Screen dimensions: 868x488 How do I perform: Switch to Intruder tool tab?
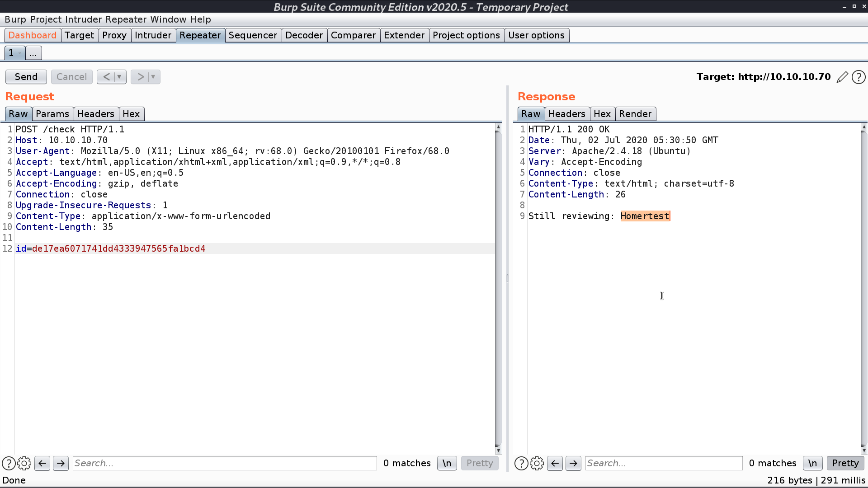[153, 35]
